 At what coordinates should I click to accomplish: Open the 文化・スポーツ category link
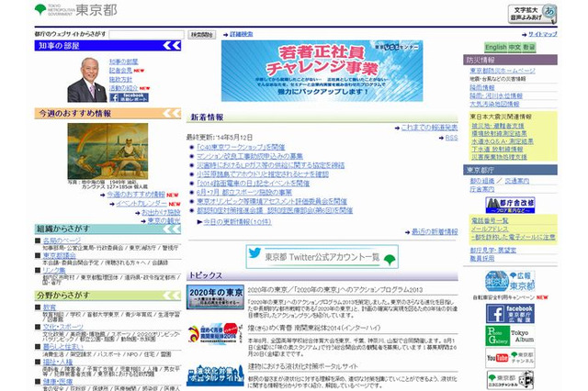pyautogui.click(x=63, y=327)
